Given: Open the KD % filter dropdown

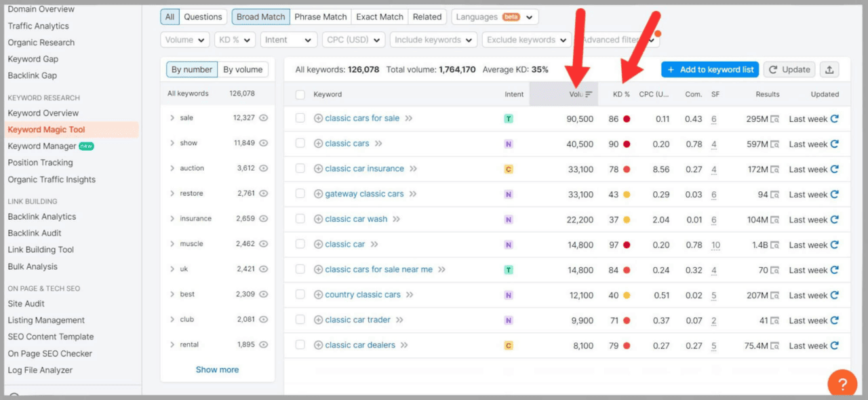Looking at the screenshot, I should (234, 39).
